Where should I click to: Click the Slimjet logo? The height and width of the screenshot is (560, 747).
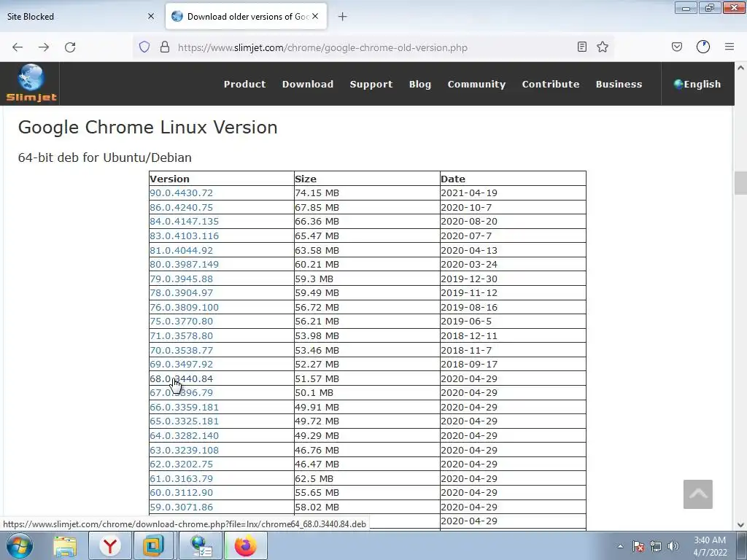[x=31, y=84]
